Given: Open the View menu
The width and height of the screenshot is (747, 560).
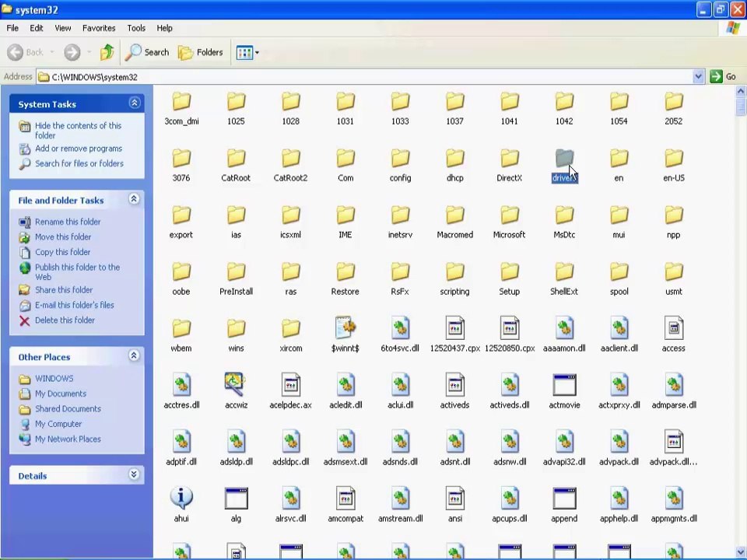Looking at the screenshot, I should tap(62, 28).
